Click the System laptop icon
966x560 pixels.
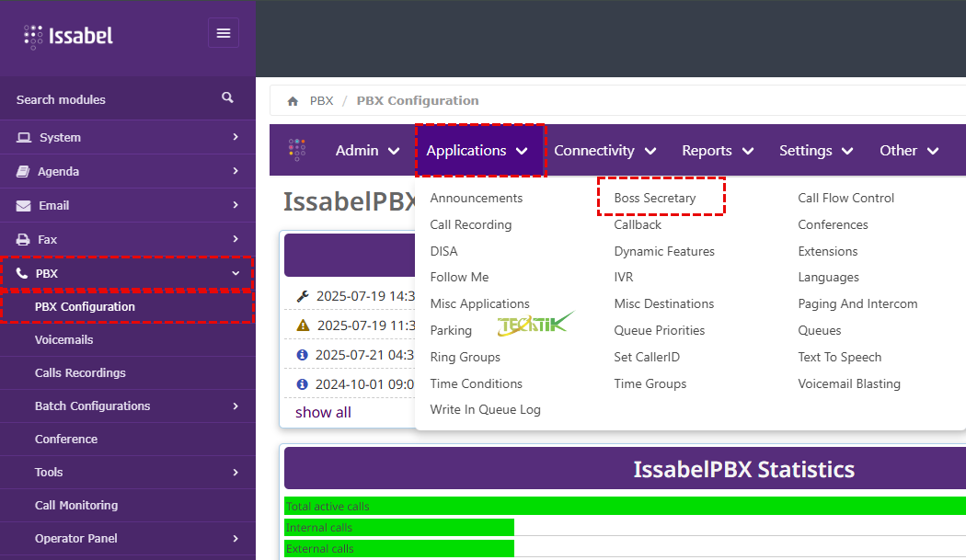pos(23,137)
